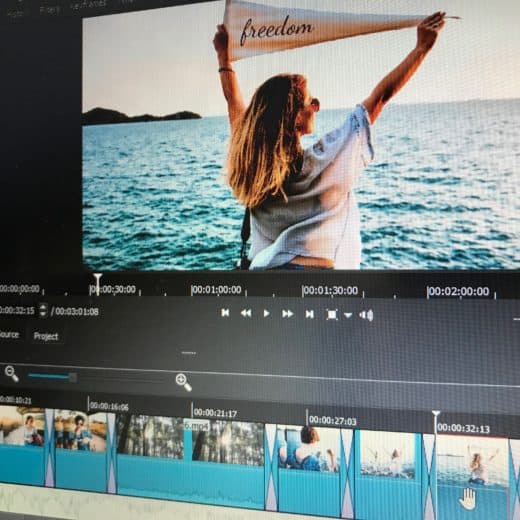The height and width of the screenshot is (520, 520).
Task: Click the 00:00:27:03 timeline ruler mark
Action: click(x=332, y=421)
